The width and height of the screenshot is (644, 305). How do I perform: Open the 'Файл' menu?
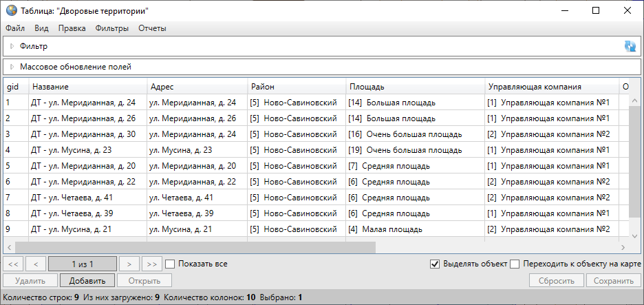click(15, 28)
